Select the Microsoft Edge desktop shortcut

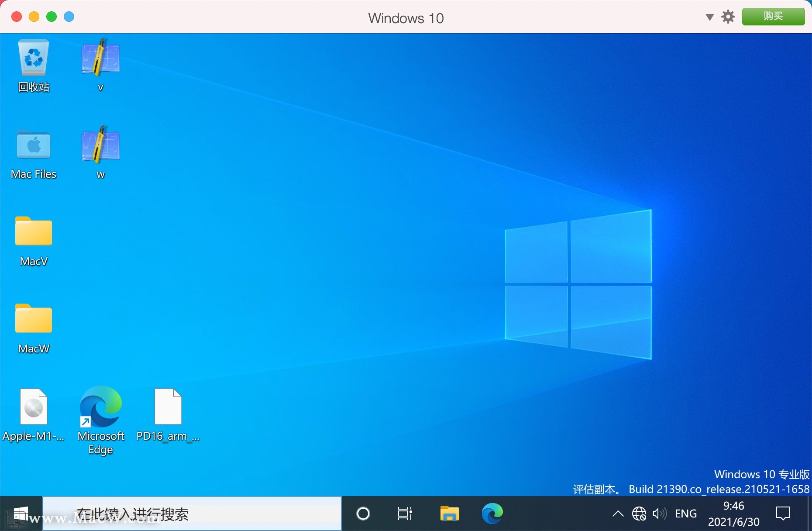click(x=101, y=420)
